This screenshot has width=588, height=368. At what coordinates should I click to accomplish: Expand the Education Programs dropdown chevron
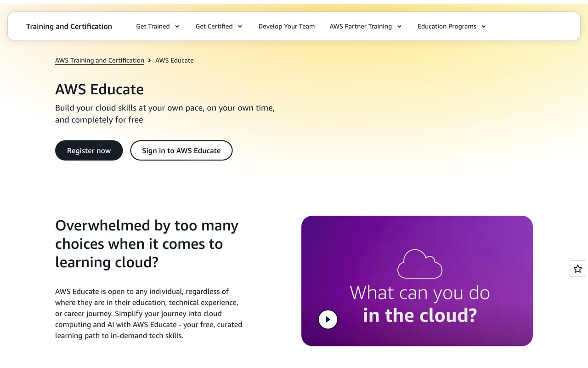tap(484, 27)
